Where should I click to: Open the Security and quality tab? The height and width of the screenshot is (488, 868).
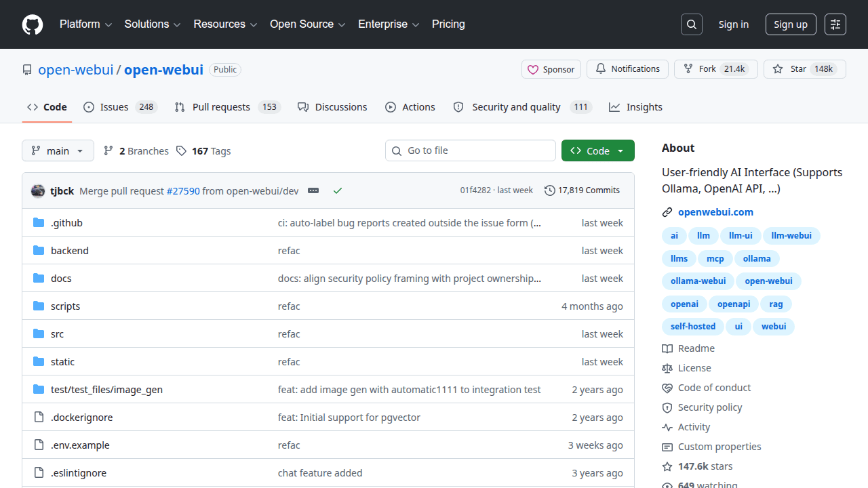click(x=523, y=107)
